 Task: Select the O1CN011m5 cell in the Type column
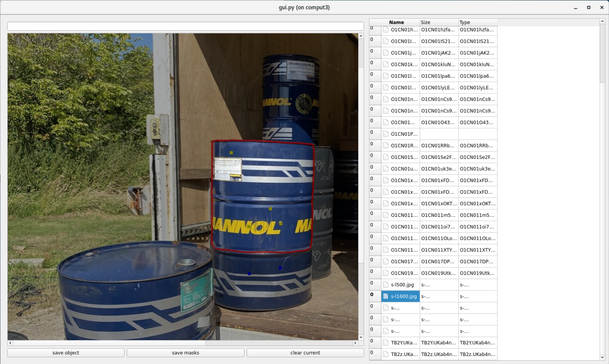478,215
